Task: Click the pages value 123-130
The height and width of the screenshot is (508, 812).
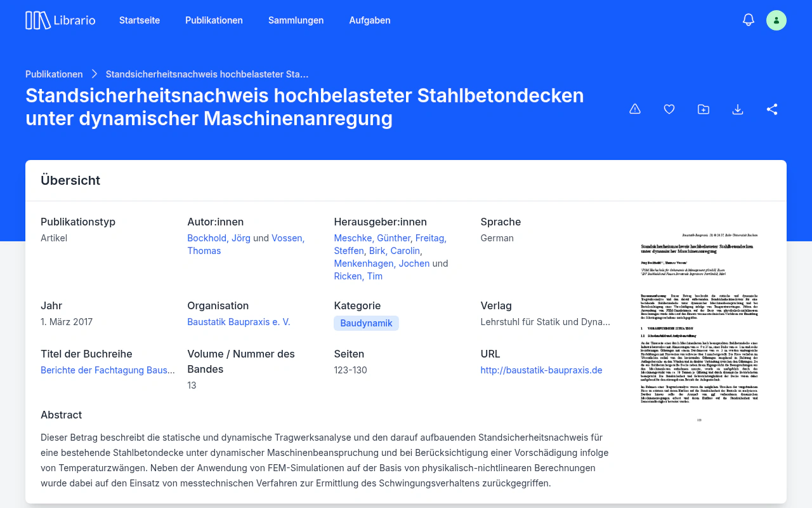Action: coord(350,370)
